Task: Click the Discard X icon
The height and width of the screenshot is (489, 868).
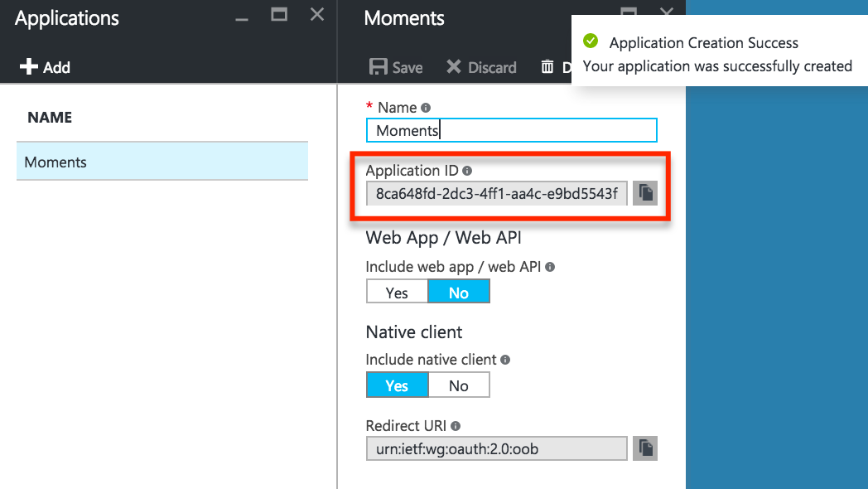Action: (x=453, y=67)
